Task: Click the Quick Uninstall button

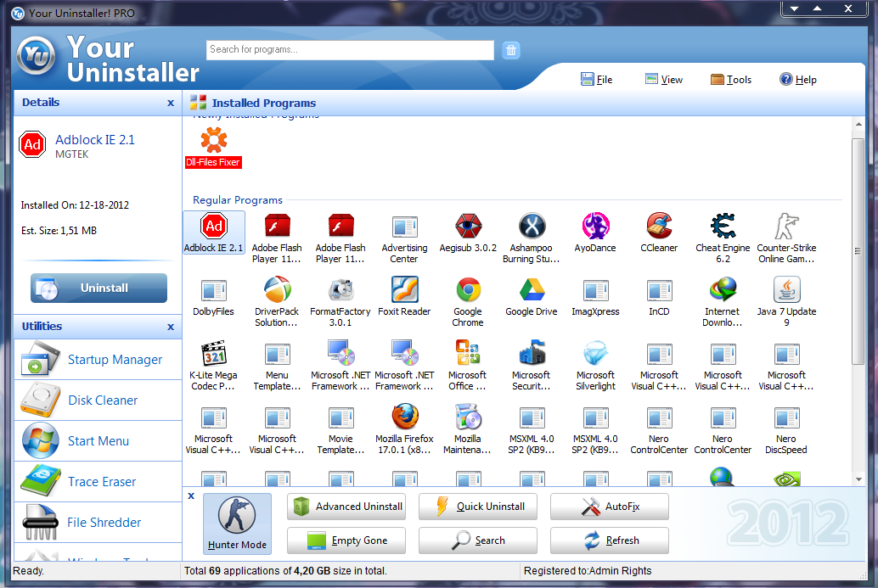Action: coord(478,507)
